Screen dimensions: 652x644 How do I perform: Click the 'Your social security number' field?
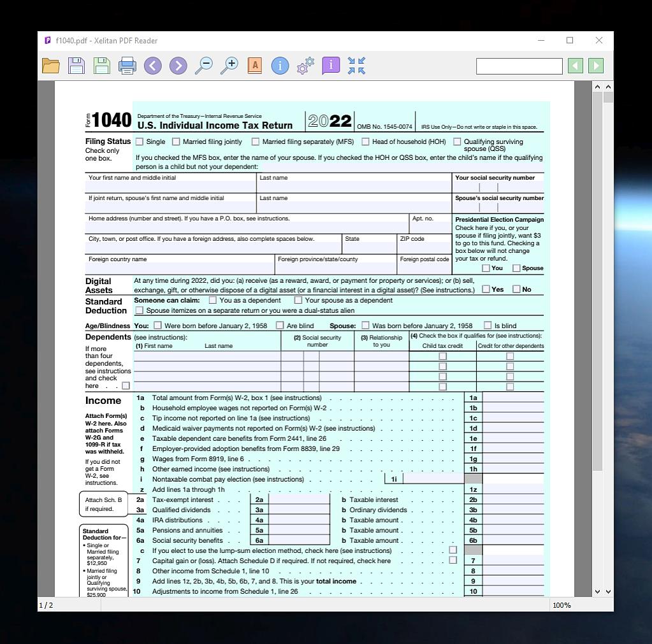click(498, 187)
